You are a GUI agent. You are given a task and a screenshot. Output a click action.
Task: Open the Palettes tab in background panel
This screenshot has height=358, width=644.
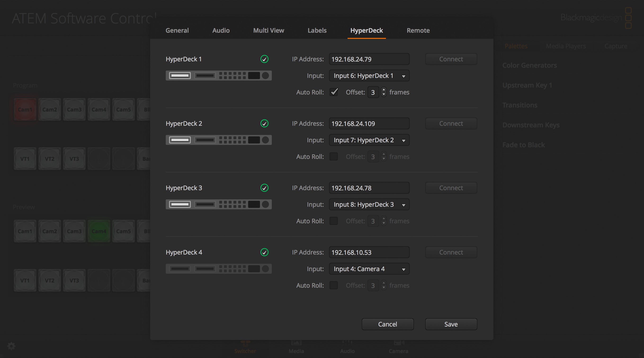(516, 46)
